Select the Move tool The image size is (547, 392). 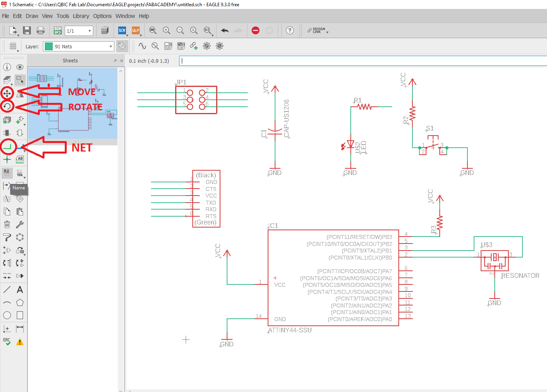(7, 93)
